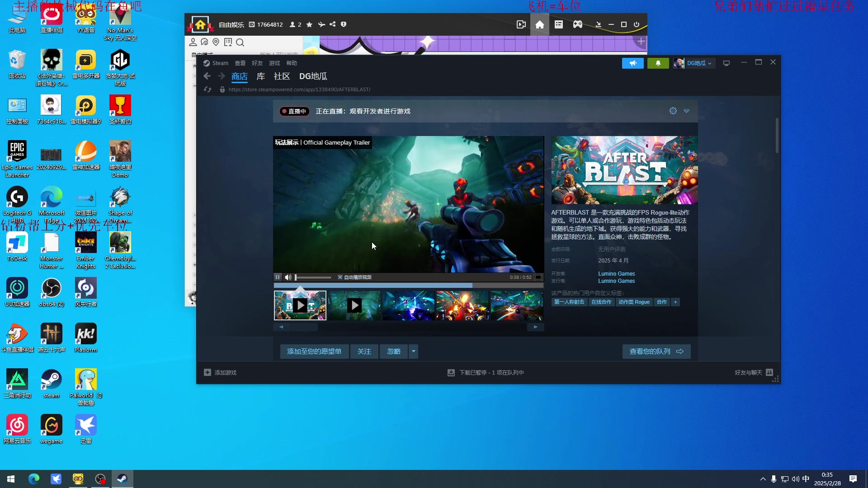Open the wegame desktop shortcut

click(x=51, y=429)
